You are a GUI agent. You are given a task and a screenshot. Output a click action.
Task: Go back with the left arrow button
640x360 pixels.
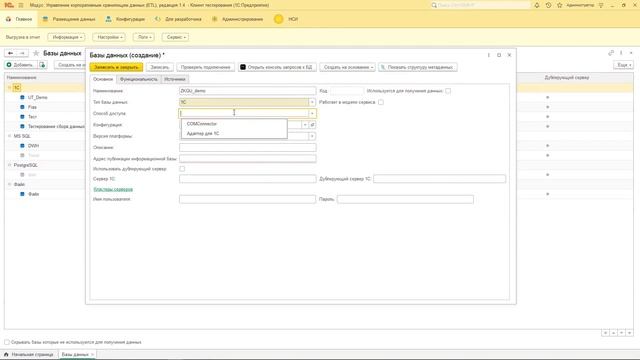[x=11, y=53]
